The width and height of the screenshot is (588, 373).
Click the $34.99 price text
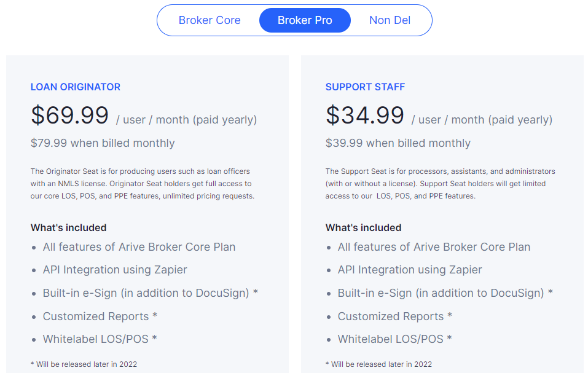(x=364, y=116)
